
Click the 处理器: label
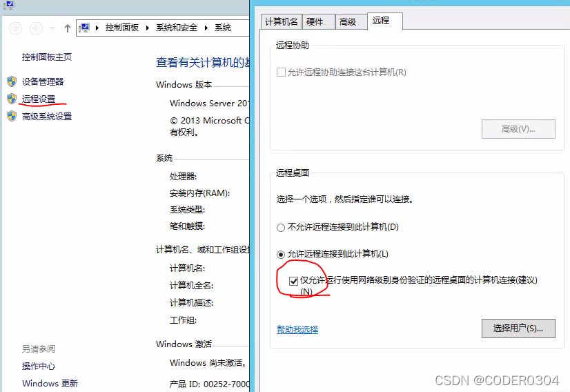(183, 177)
